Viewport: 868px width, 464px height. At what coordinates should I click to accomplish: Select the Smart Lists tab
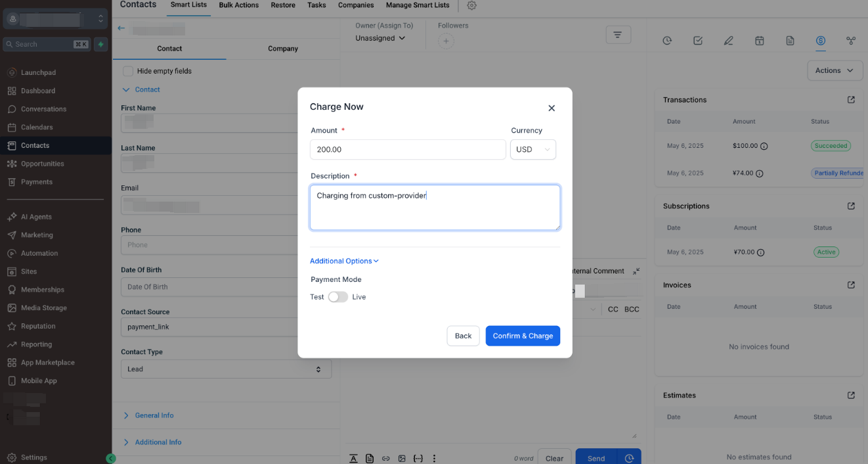tap(188, 5)
